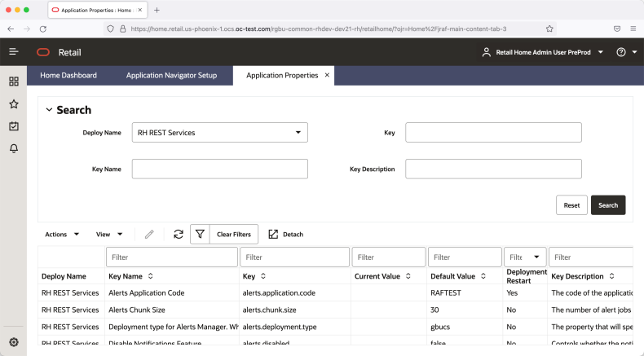Sort by the Key Name column
The height and width of the screenshot is (356, 644).
[150, 276]
